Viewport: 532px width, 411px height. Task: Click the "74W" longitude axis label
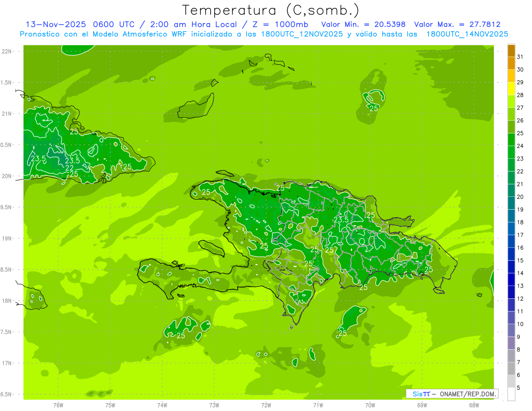162,405
